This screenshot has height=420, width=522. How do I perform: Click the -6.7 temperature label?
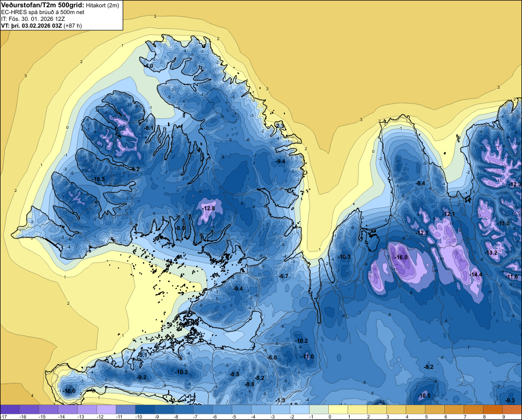283,276
